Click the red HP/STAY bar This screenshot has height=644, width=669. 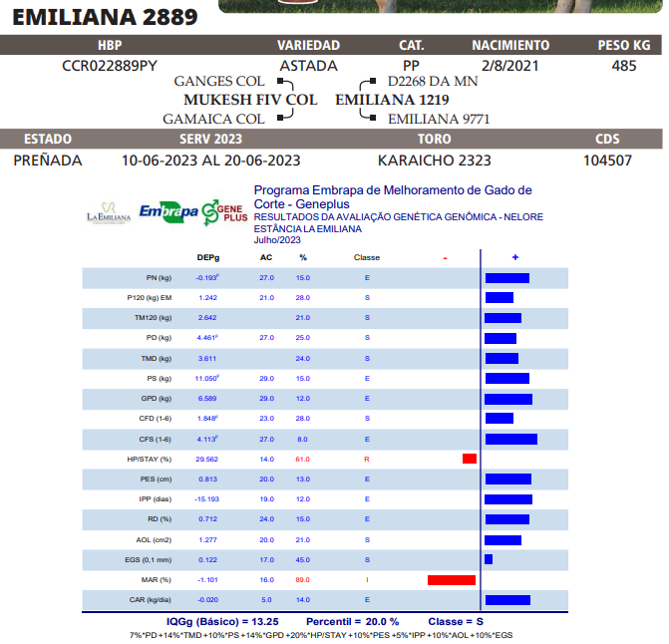tap(470, 459)
